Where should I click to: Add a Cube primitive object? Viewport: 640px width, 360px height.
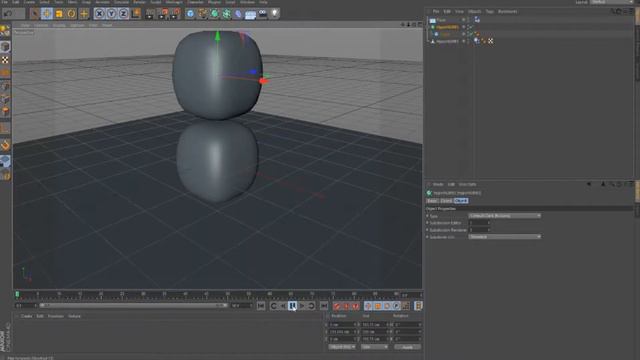[190, 14]
